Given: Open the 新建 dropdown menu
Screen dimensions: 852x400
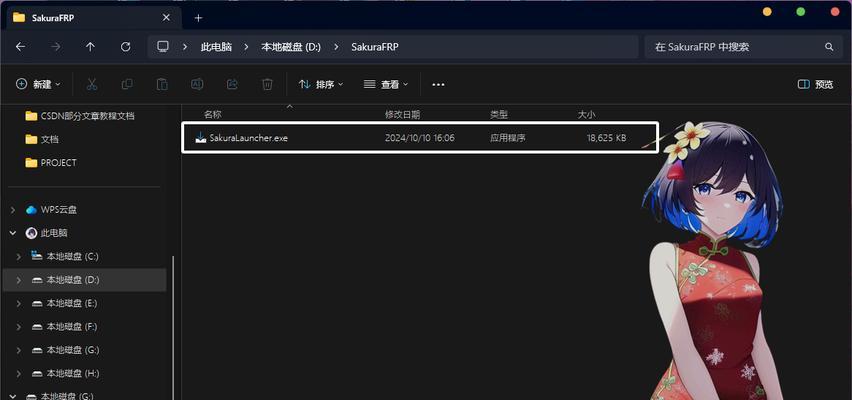Looking at the screenshot, I should 38,84.
